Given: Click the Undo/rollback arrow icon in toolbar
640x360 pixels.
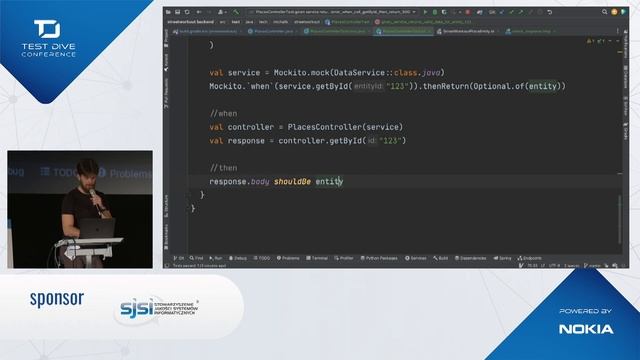Looking at the screenshot, I should [x=550, y=12].
